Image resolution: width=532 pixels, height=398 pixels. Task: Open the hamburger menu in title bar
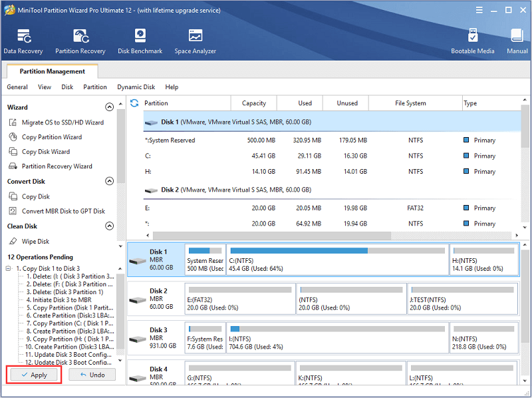point(479,10)
